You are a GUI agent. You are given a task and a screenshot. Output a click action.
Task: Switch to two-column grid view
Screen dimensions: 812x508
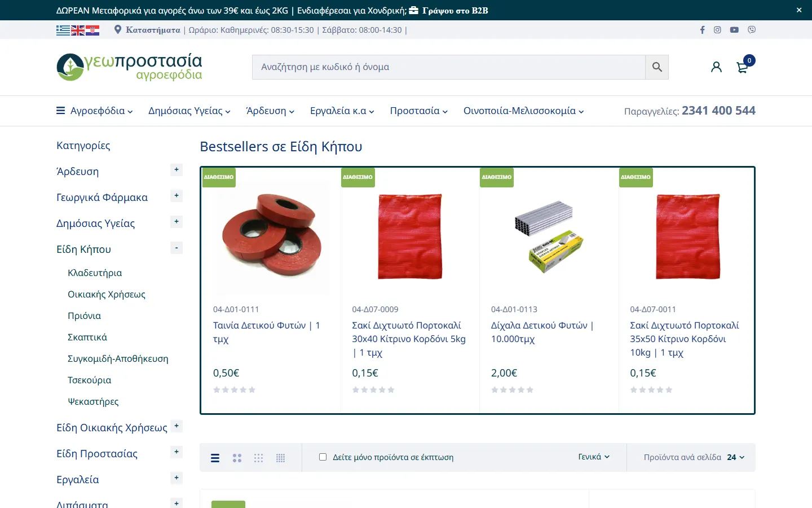[237, 458]
